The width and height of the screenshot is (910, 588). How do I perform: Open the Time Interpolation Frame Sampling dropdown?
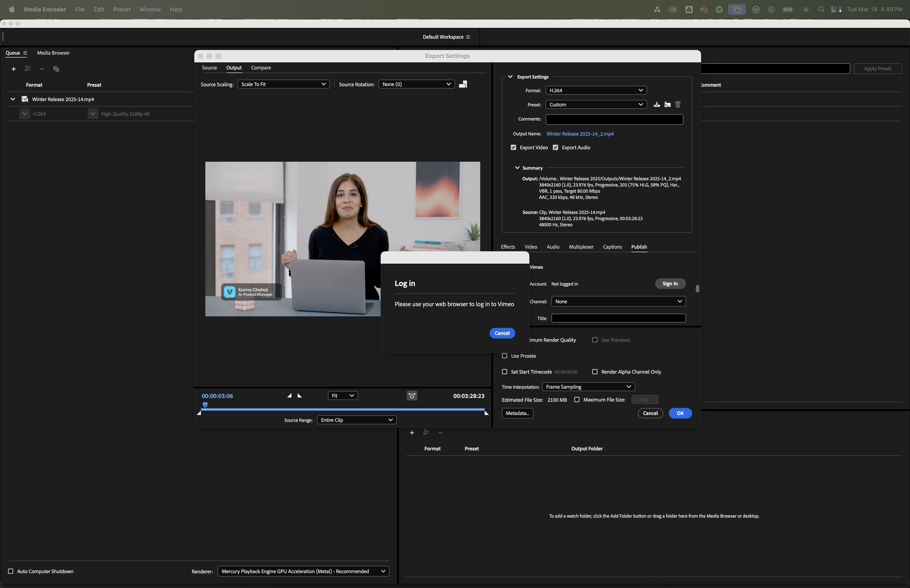(x=588, y=387)
